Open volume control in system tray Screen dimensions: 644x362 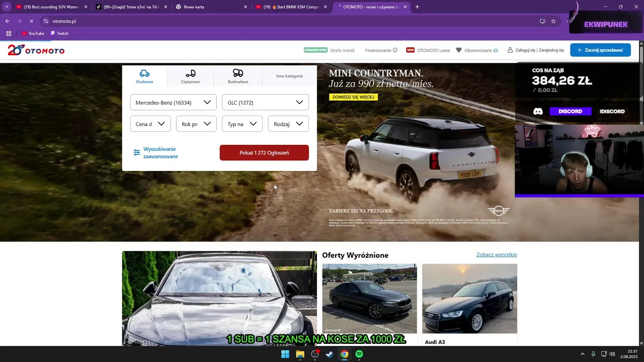(612, 354)
